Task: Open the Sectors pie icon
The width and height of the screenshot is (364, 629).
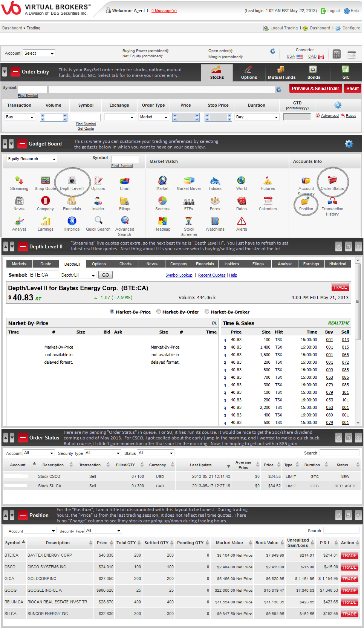Action: 162,201
